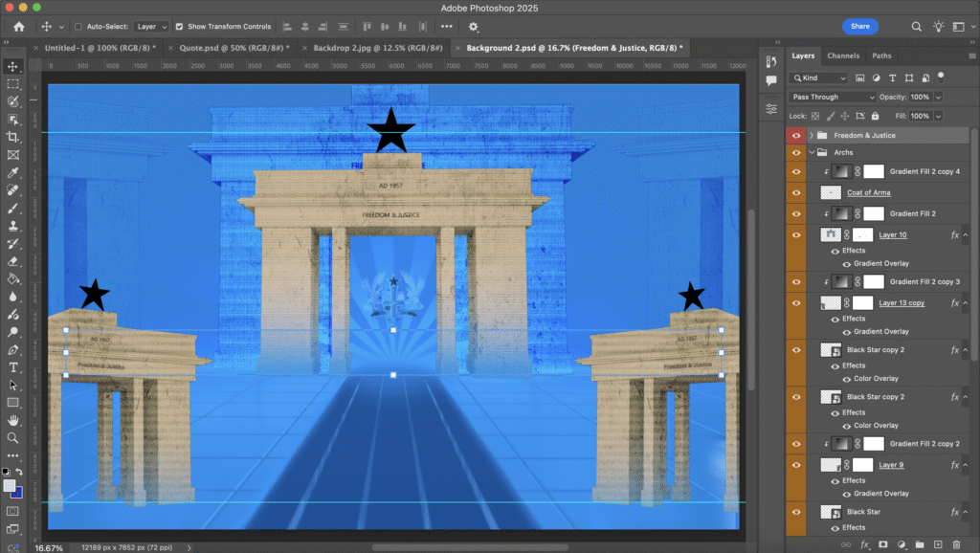Image resolution: width=980 pixels, height=553 pixels.
Task: Click the foreground color swatch
Action: 9,486
